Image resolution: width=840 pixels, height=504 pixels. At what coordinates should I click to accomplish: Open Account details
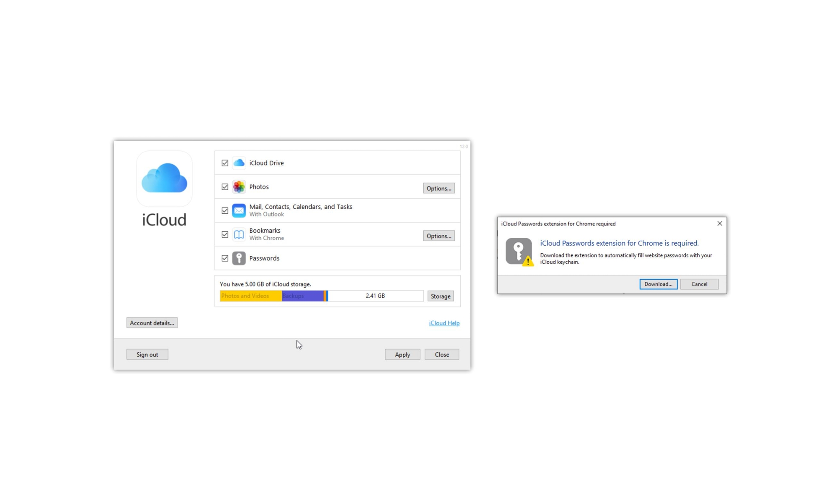tap(152, 323)
